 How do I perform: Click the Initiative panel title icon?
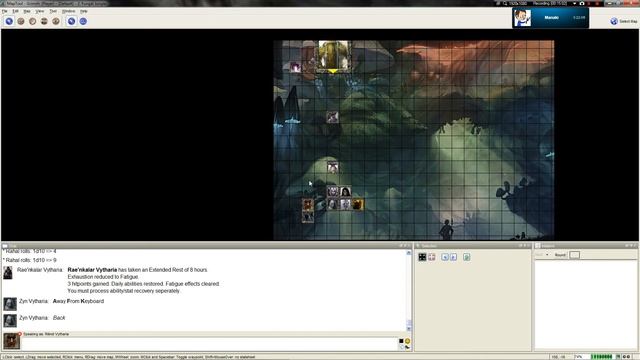click(x=538, y=246)
